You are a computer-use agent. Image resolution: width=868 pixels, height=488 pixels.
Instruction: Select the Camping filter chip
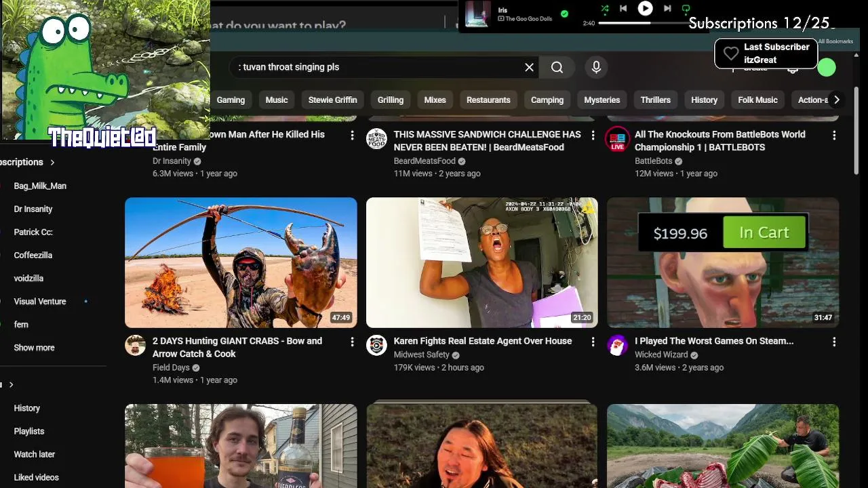click(x=547, y=100)
